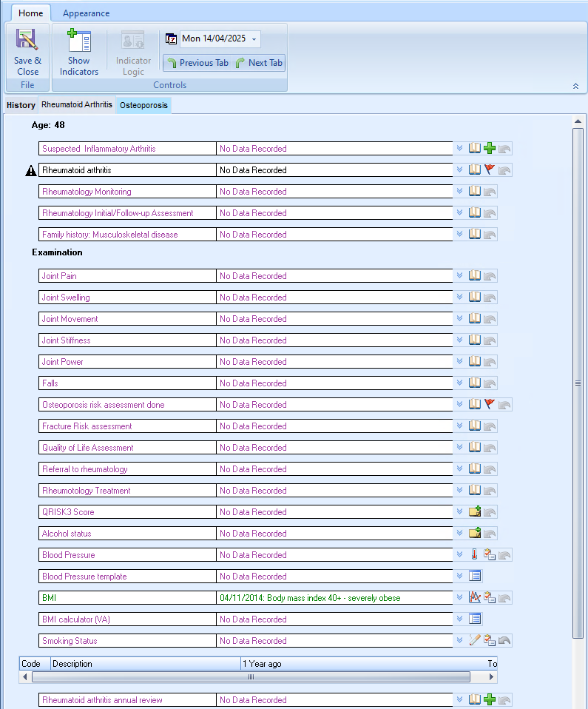The image size is (588, 709).
Task: Click the horizontal scrollbar right arrow
Action: point(492,677)
